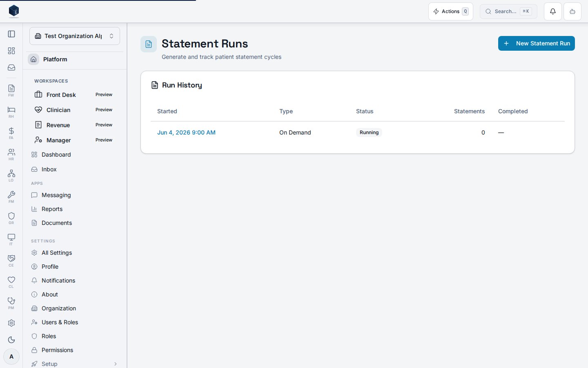Open the assistant bot icon in header
588x368 pixels.
(x=572, y=11)
